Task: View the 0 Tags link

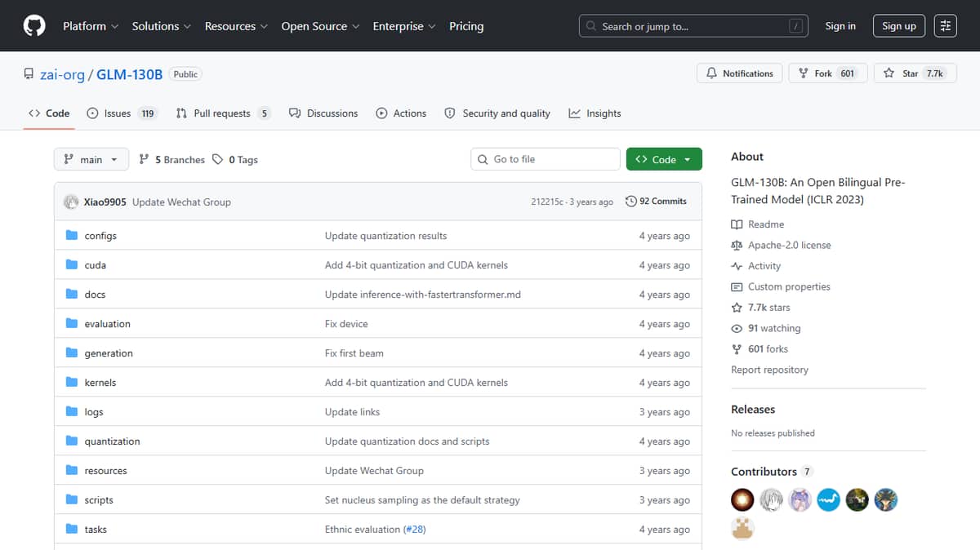Action: pos(235,160)
